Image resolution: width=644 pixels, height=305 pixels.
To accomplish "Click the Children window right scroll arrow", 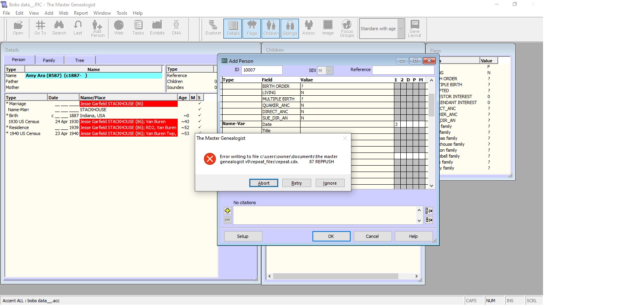I will pyautogui.click(x=416, y=276).
